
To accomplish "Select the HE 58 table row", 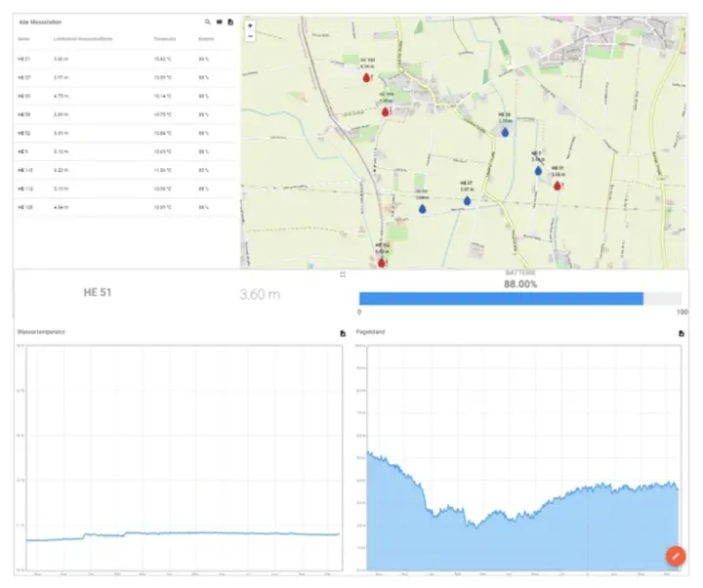I will pyautogui.click(x=126, y=114).
